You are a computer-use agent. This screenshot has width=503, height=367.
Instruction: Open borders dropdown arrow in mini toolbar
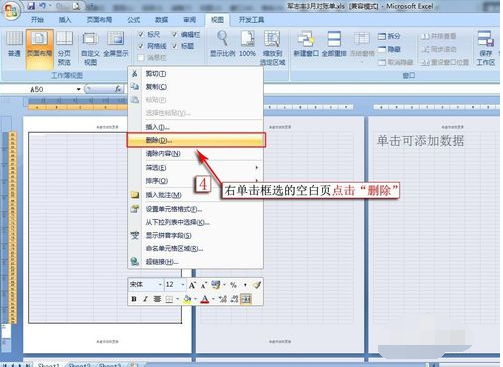[178, 299]
